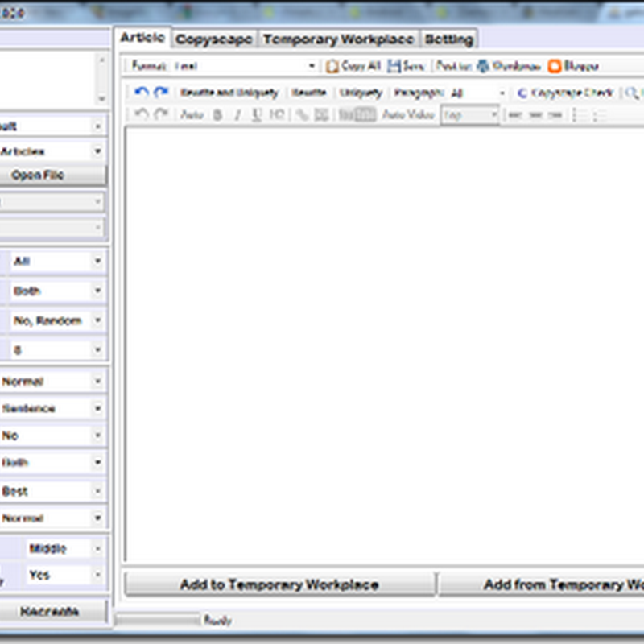Open the Both dropdown just below All
Screen dimensions: 644x644
tap(57, 291)
